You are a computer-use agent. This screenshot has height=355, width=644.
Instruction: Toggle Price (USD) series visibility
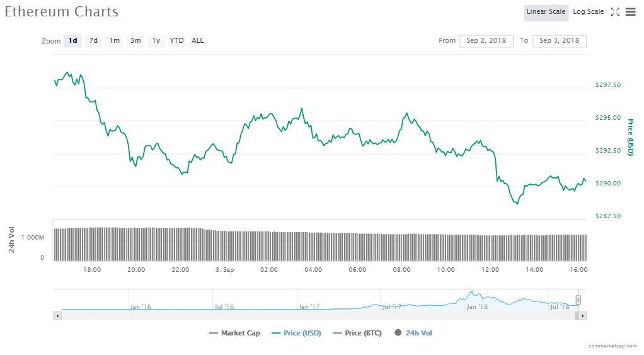coord(296,333)
